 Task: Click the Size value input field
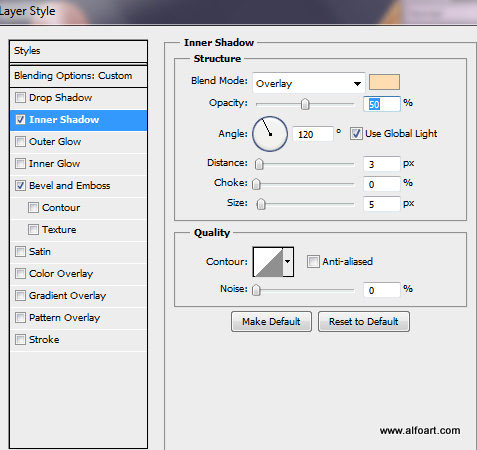[x=382, y=204]
